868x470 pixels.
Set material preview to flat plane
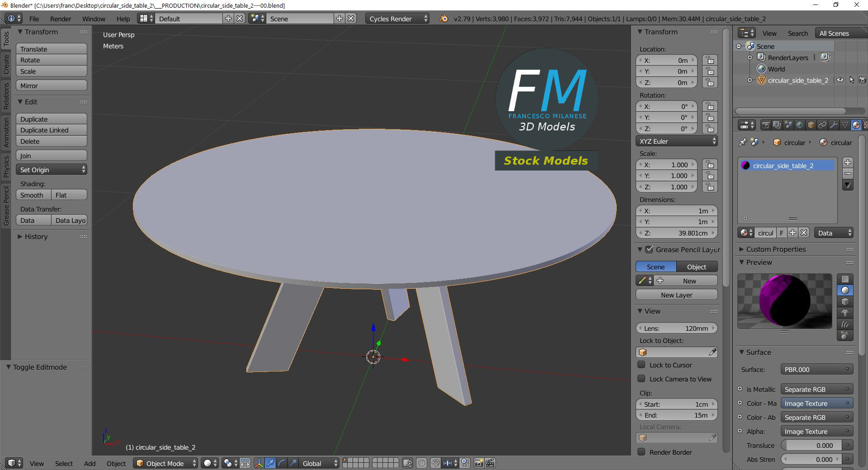coord(845,279)
